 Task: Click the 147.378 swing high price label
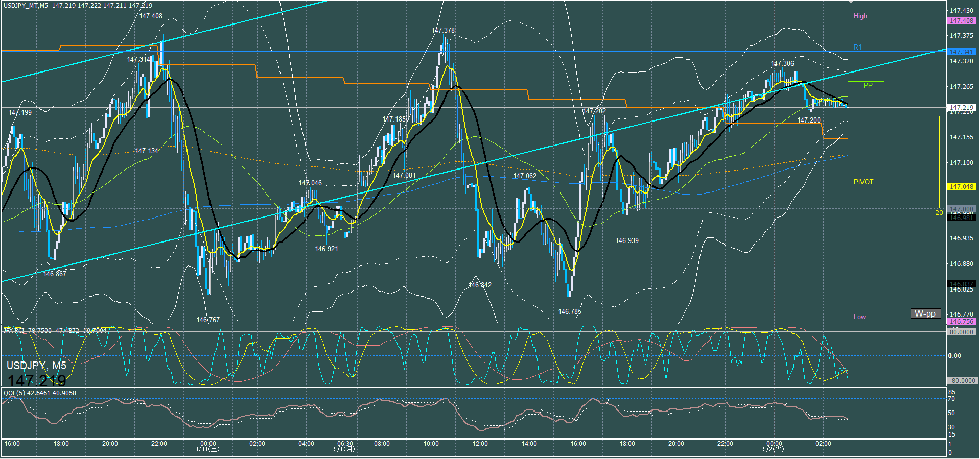pos(442,30)
